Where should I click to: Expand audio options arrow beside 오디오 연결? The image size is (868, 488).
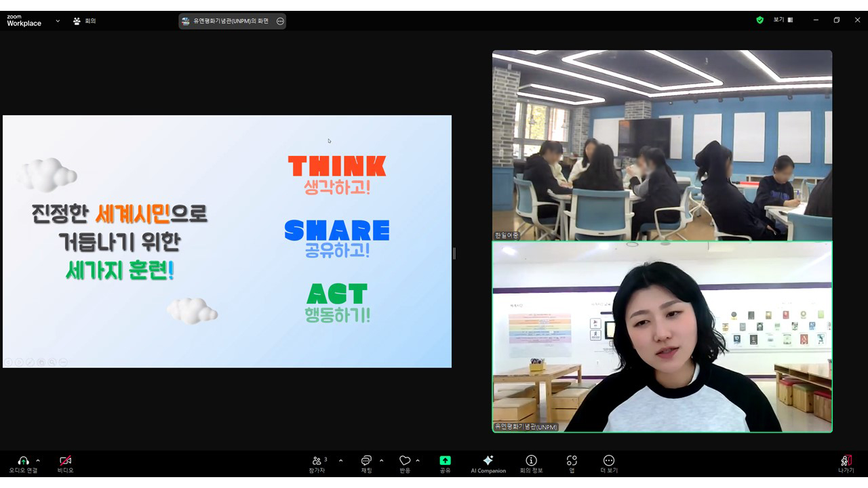tap(38, 461)
